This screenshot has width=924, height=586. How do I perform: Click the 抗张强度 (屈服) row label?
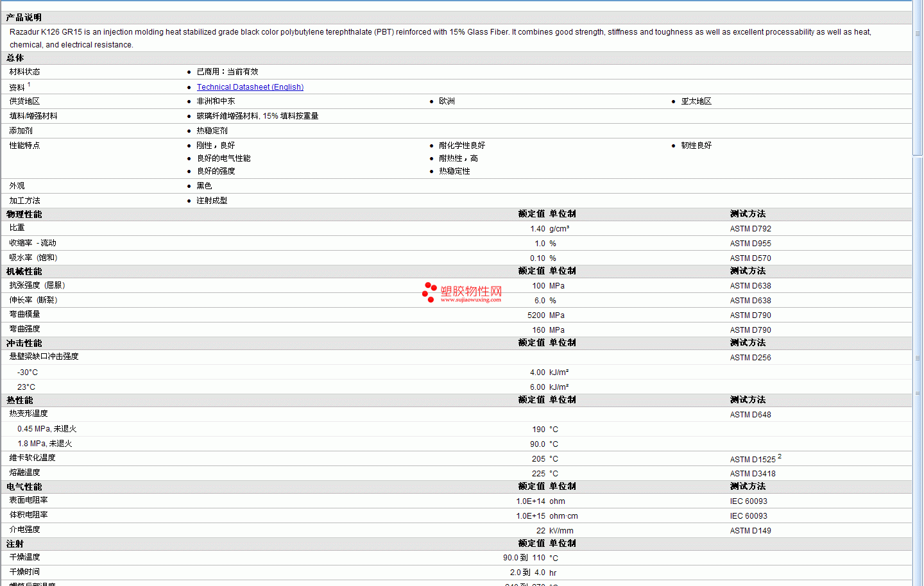(x=37, y=285)
